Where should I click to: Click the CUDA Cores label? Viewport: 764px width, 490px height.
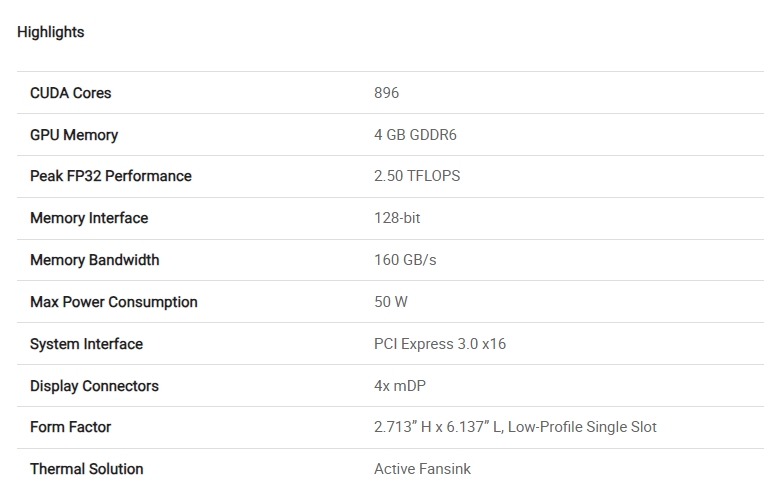point(71,93)
